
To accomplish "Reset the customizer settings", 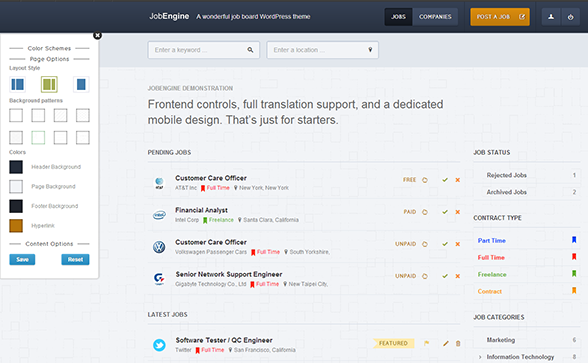I will (75, 260).
